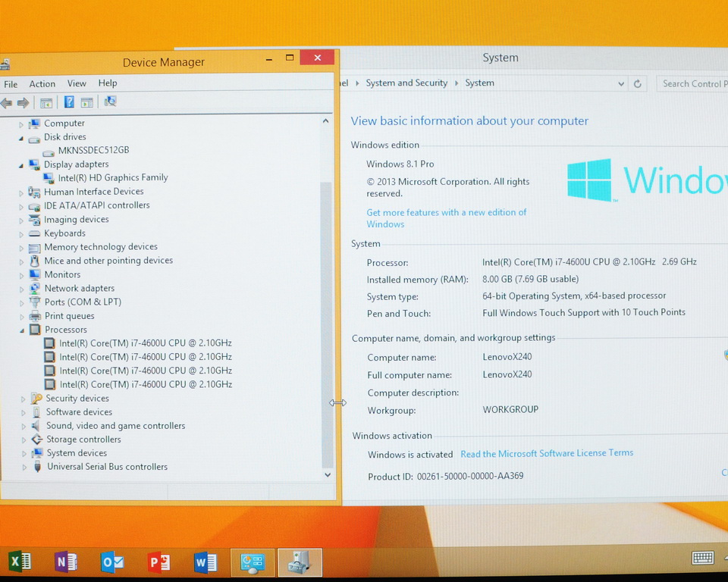Select Mice and other pointing devices entry

[108, 261]
